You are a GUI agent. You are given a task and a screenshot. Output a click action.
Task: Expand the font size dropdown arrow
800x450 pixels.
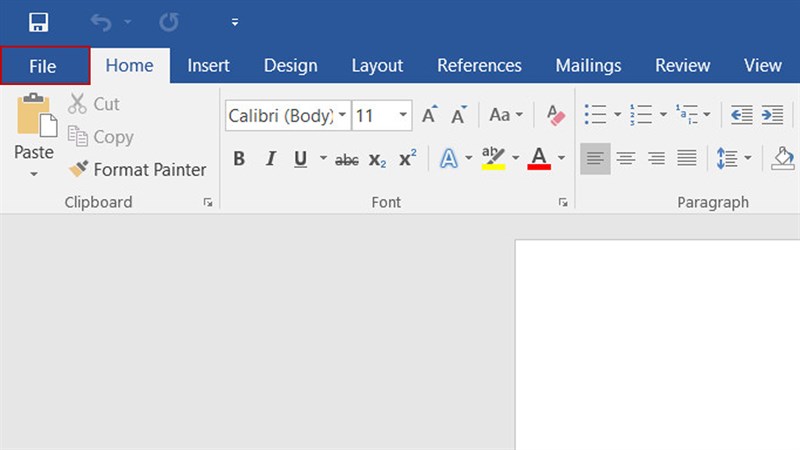[403, 115]
